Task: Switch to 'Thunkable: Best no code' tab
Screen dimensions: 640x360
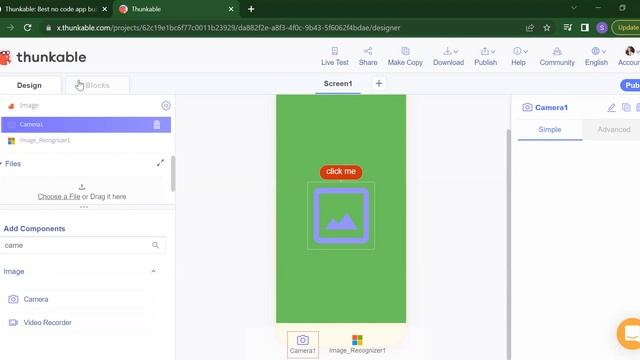Action: click(x=51, y=9)
